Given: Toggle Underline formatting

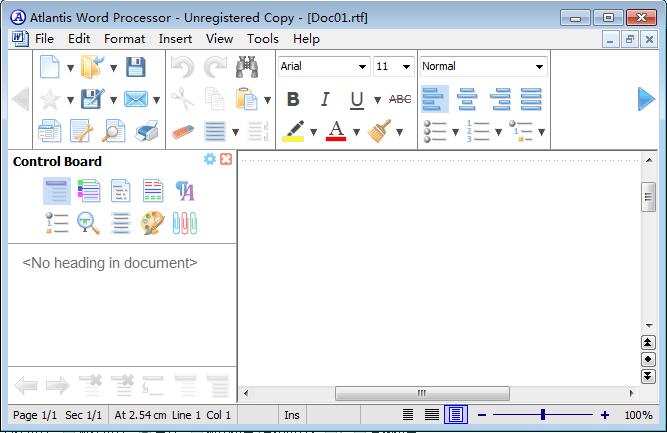Looking at the screenshot, I should pyautogui.click(x=357, y=100).
